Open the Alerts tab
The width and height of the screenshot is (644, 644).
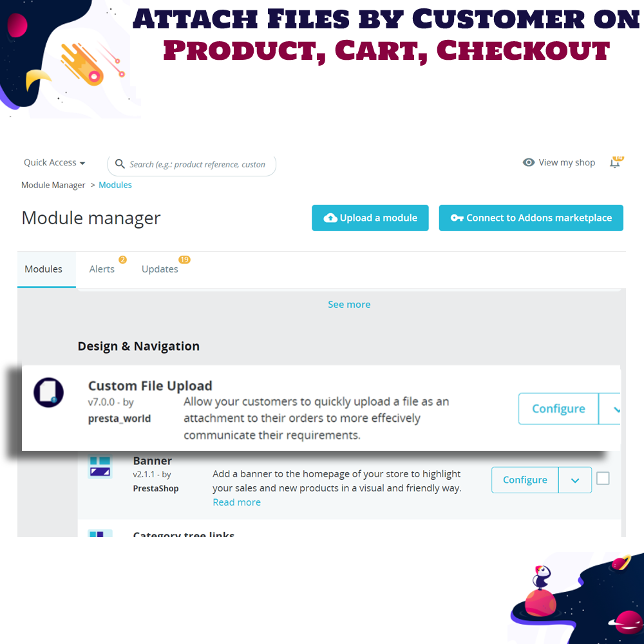point(102,269)
